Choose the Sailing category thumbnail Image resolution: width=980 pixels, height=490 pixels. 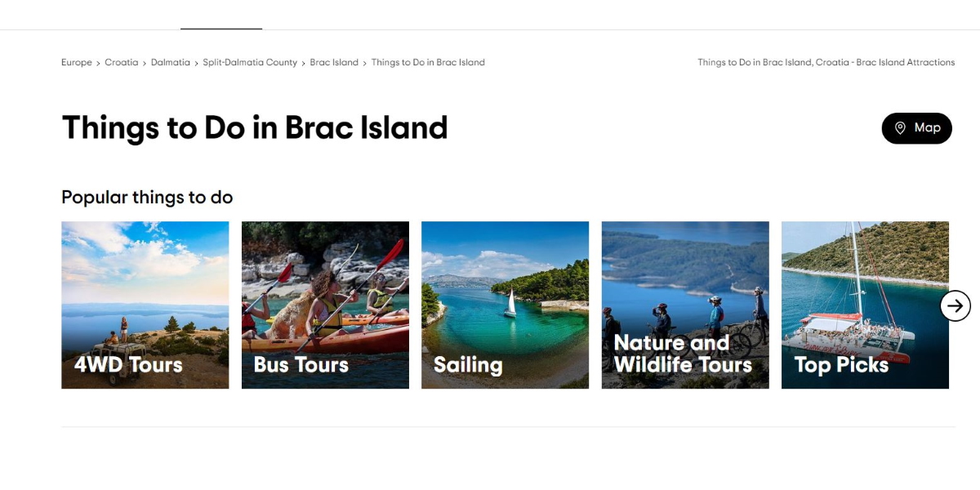click(505, 305)
